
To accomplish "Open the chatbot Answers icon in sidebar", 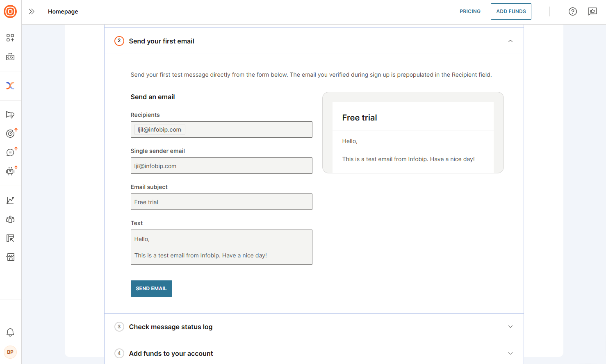I will click(10, 171).
